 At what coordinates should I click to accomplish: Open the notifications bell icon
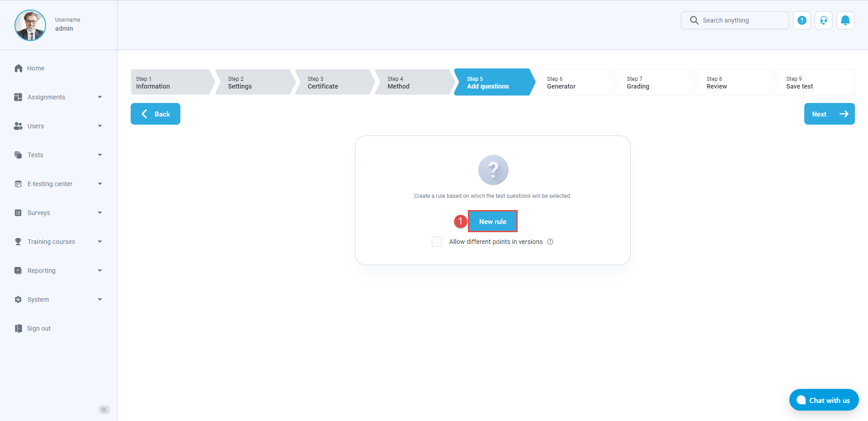[845, 20]
